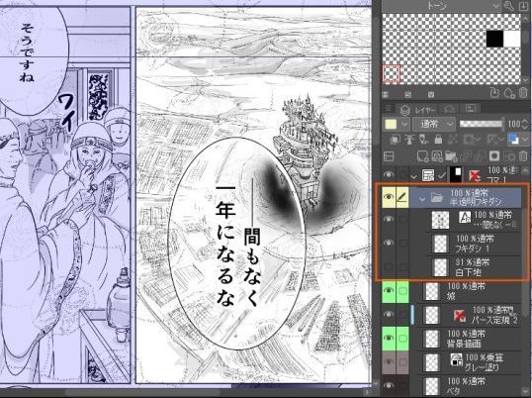Screen dimensions: 532x398
Task: Switch to the image-icon panel tab
Action: tap(471, 109)
